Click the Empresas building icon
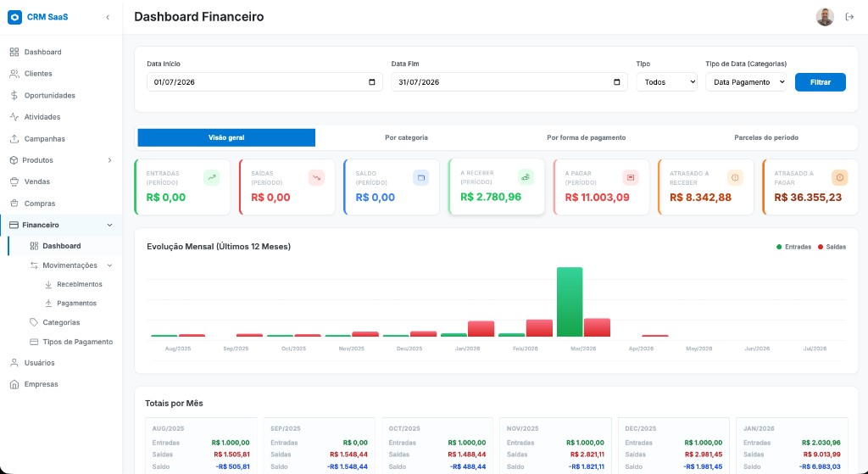Viewport: 868px width, 474px height. (14, 384)
